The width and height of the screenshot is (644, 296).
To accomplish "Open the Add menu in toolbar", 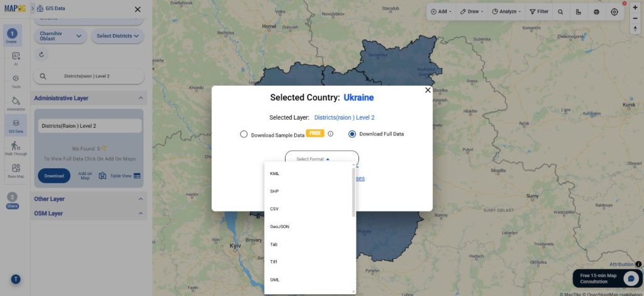I will [x=441, y=11].
